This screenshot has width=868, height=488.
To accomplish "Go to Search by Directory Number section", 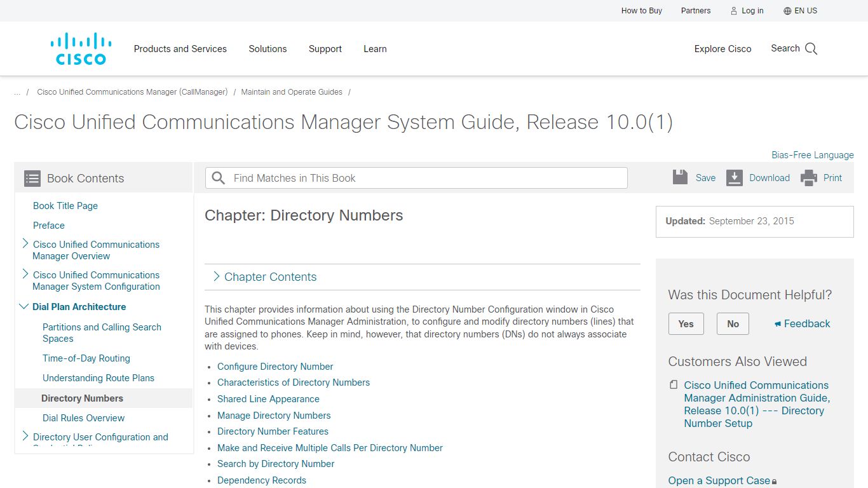I will click(276, 464).
